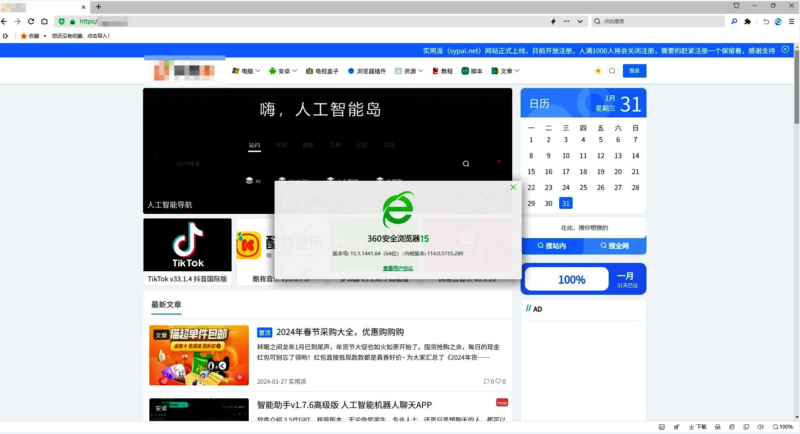Click the status bar rocket accelerator icon
This screenshot has height=434, width=800.
(x=677, y=427)
